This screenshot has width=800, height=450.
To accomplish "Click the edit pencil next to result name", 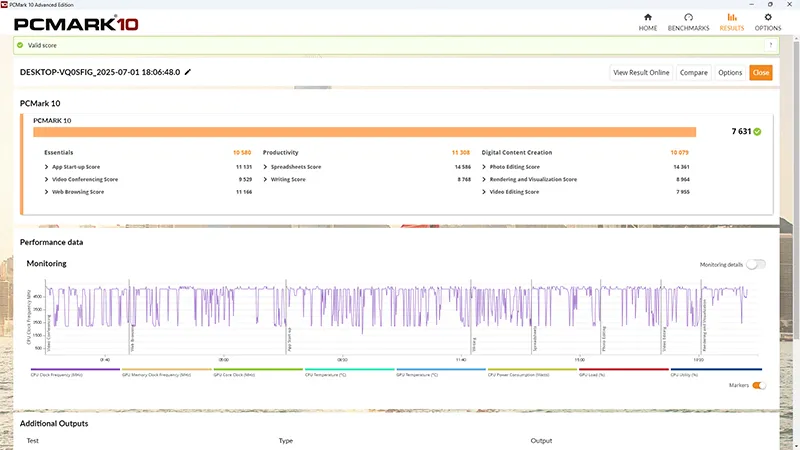I will coord(188,72).
